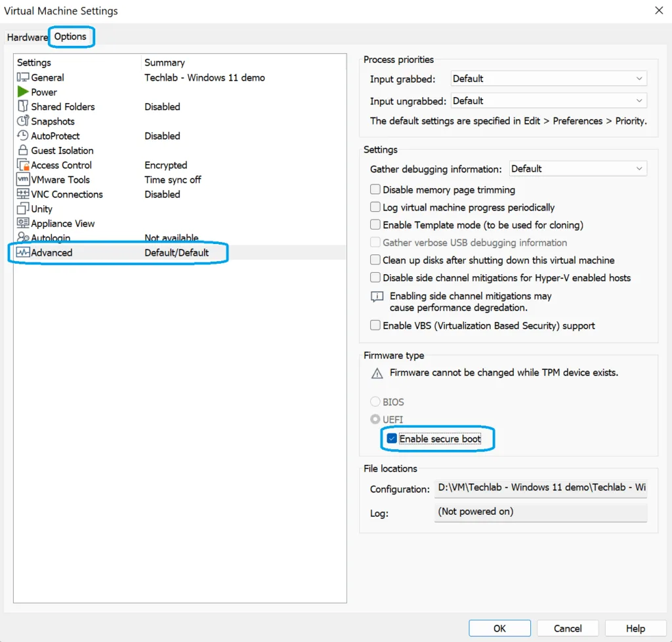Click the Cancel button
Image resolution: width=672 pixels, height=642 pixels.
[568, 628]
